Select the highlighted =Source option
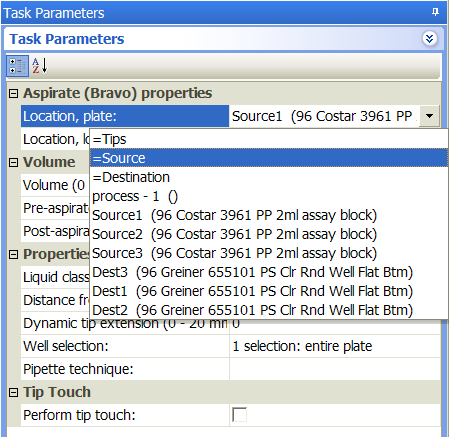Viewport: 449px width, 437px height. [x=269, y=158]
